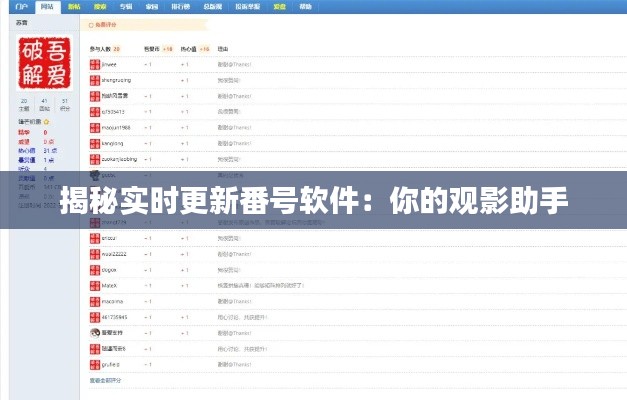Viewport: 627px width, 400px height.
Task: Click avatar icon next to maojun1988
Action: pyautogui.click(x=95, y=128)
